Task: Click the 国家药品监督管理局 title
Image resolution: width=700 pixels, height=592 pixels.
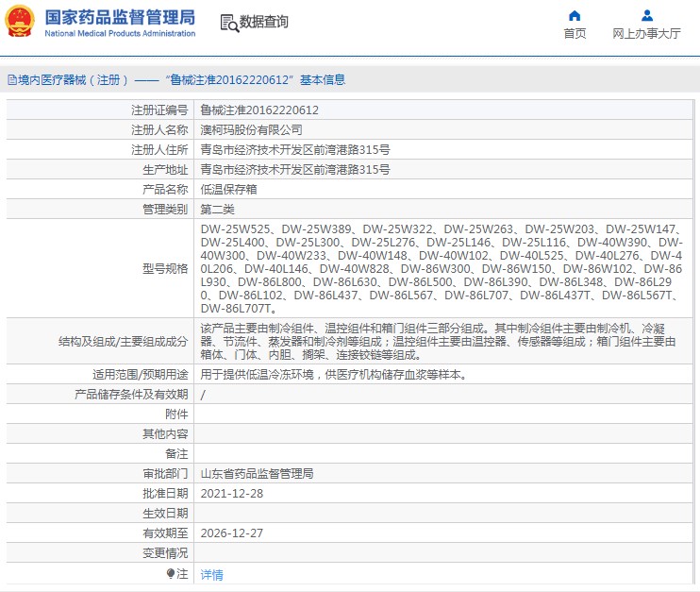Action: pyautogui.click(x=120, y=17)
